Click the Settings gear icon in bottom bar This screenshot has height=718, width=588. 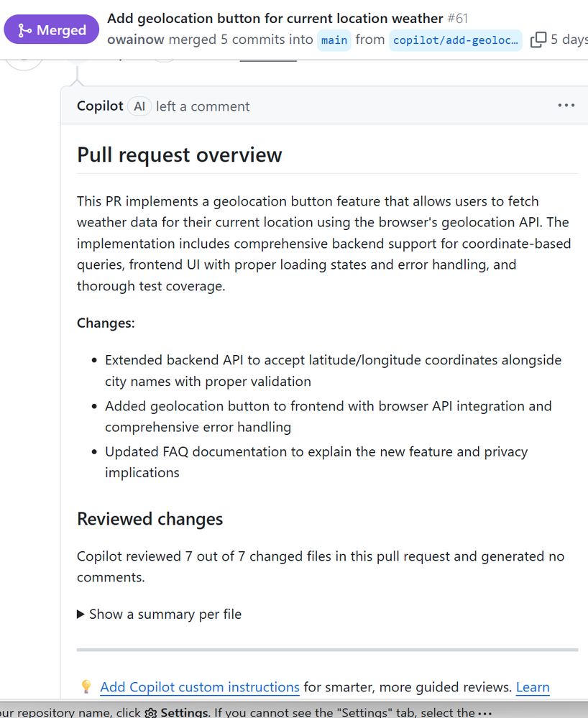pos(151,713)
